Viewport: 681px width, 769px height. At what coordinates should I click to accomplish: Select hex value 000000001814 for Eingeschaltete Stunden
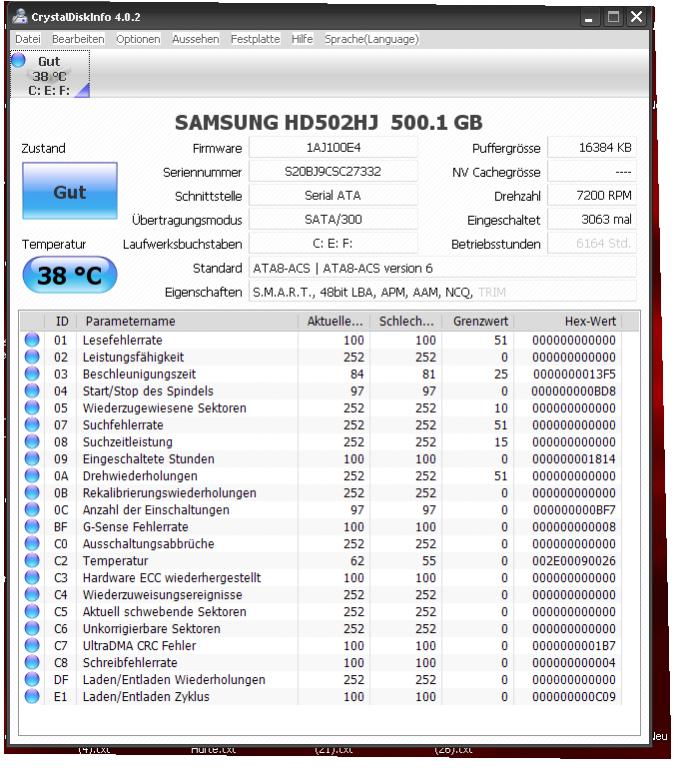574,459
